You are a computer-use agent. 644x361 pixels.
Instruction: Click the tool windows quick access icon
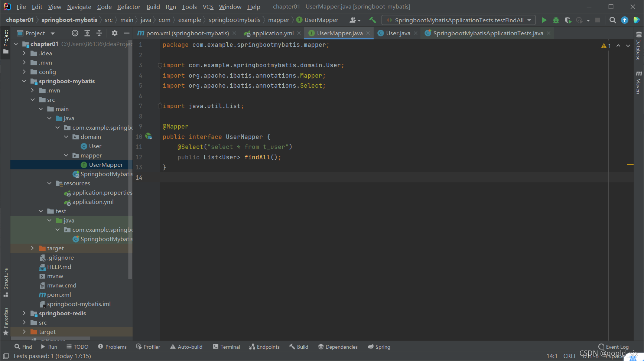coord(6,356)
